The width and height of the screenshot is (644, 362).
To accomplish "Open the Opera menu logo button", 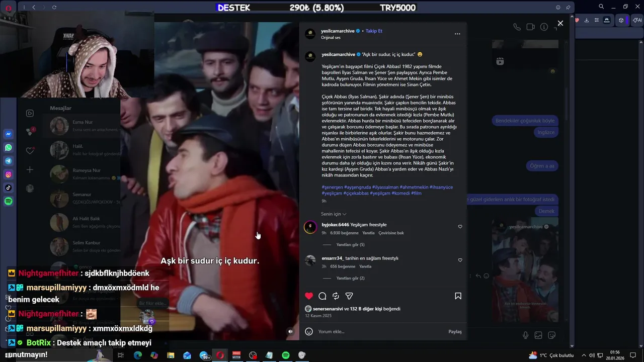I will click(x=8, y=8).
